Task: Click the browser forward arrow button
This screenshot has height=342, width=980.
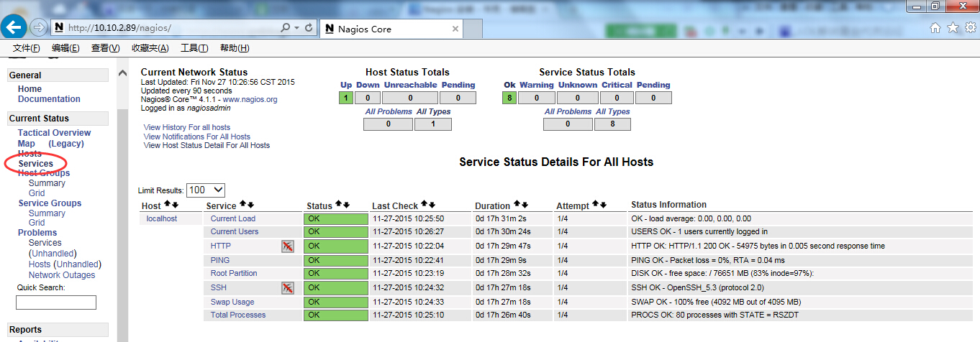Action: tap(39, 27)
